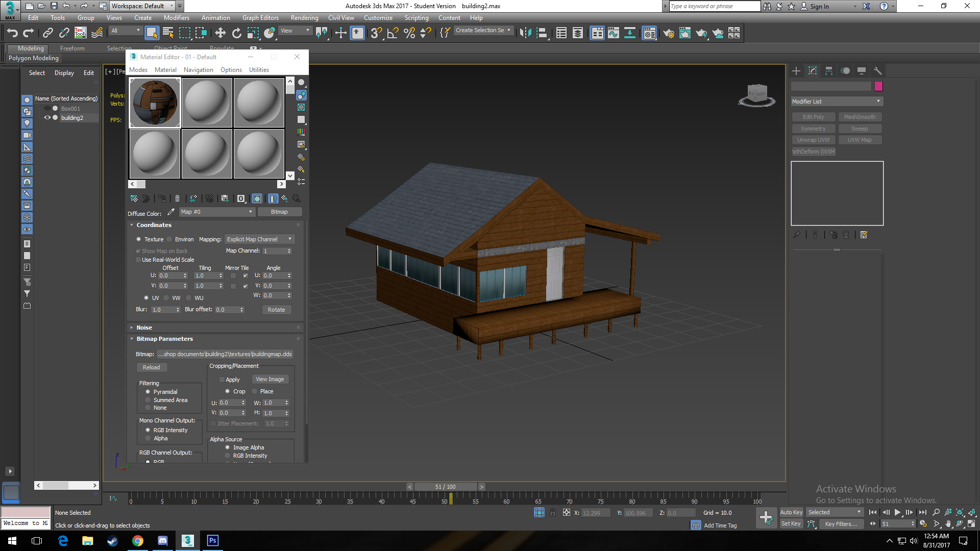The height and width of the screenshot is (551, 980).
Task: Choose Alpha for Mono Channel Output
Action: click(148, 438)
